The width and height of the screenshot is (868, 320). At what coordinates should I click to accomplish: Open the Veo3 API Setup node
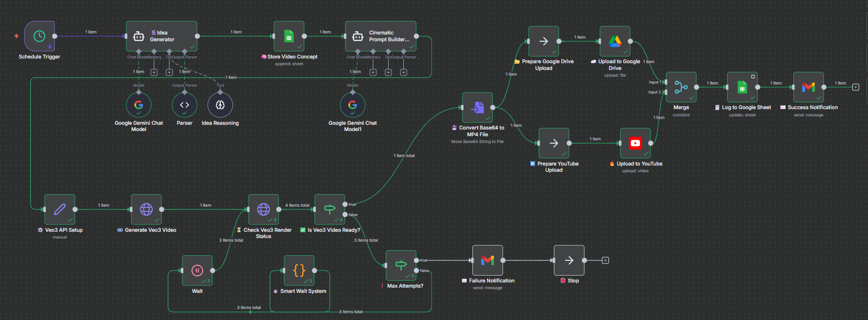pos(60,209)
